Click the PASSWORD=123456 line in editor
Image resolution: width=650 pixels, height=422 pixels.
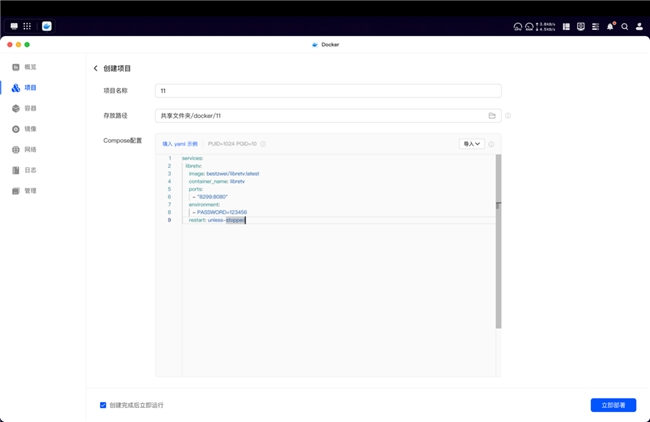click(x=220, y=212)
